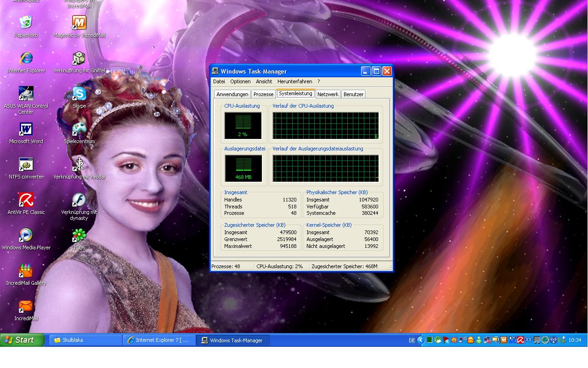Switch to the Anwendungen tab

[232, 94]
